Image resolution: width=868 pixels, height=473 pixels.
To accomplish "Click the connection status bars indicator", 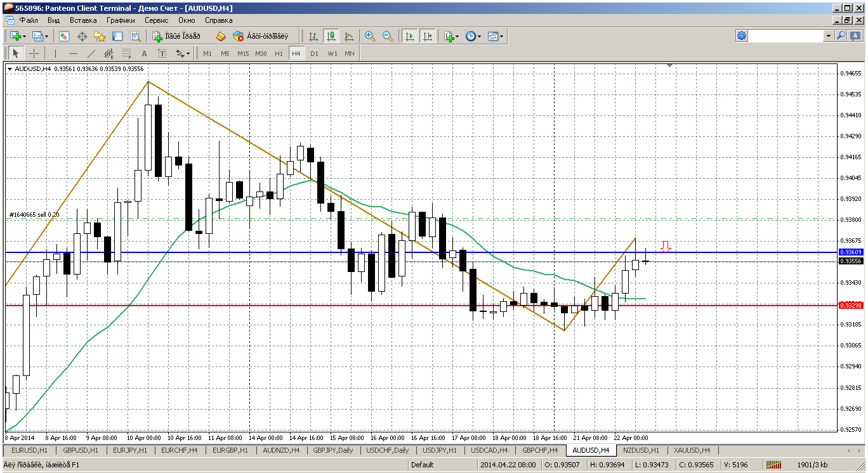I will pyautogui.click(x=773, y=465).
